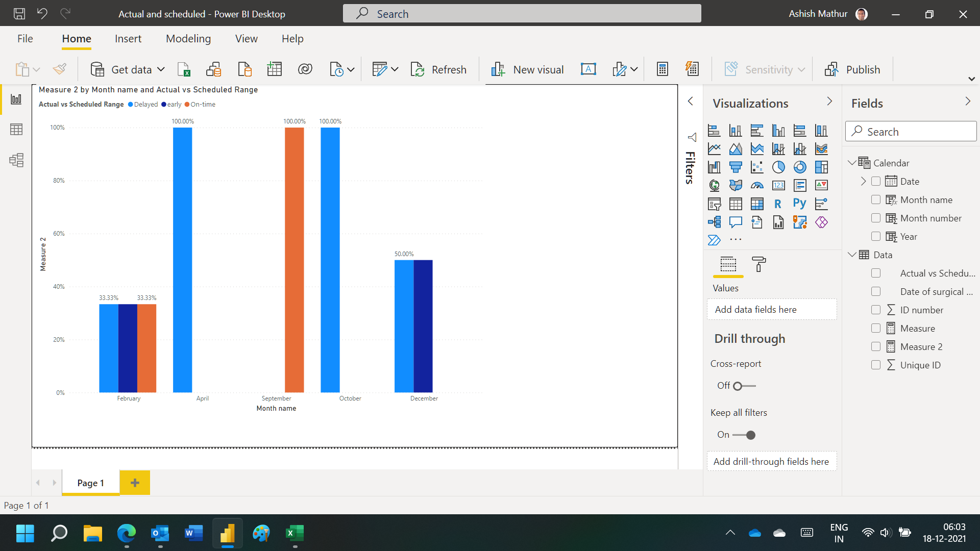Click the Undo icon in title bar
The image size is (980, 551).
pos(42,14)
